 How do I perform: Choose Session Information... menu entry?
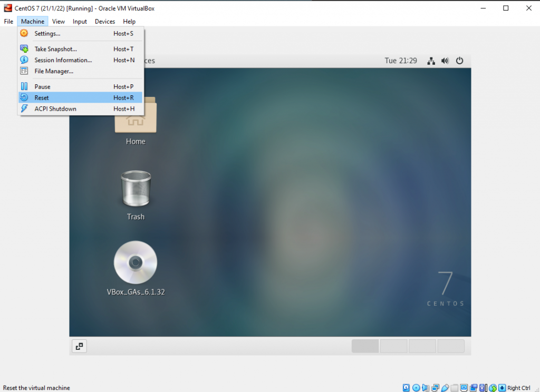click(x=80, y=60)
